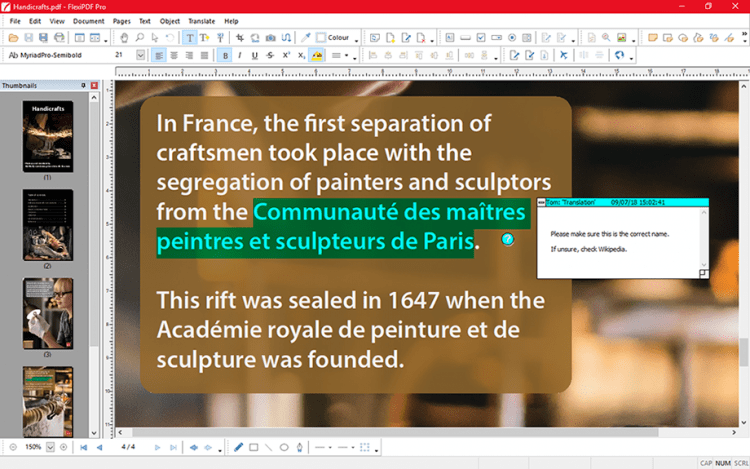The width and height of the screenshot is (750, 469).
Task: Open the font size dropdown
Action: click(x=140, y=55)
